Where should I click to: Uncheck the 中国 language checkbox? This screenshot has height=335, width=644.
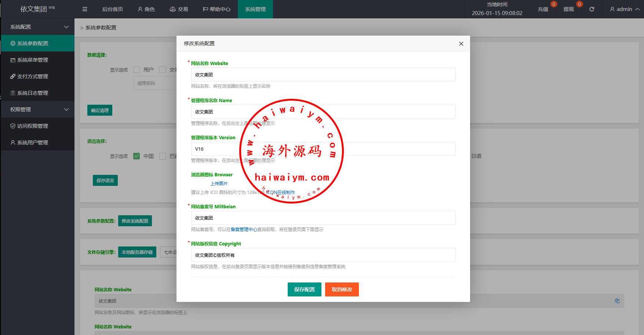(137, 156)
